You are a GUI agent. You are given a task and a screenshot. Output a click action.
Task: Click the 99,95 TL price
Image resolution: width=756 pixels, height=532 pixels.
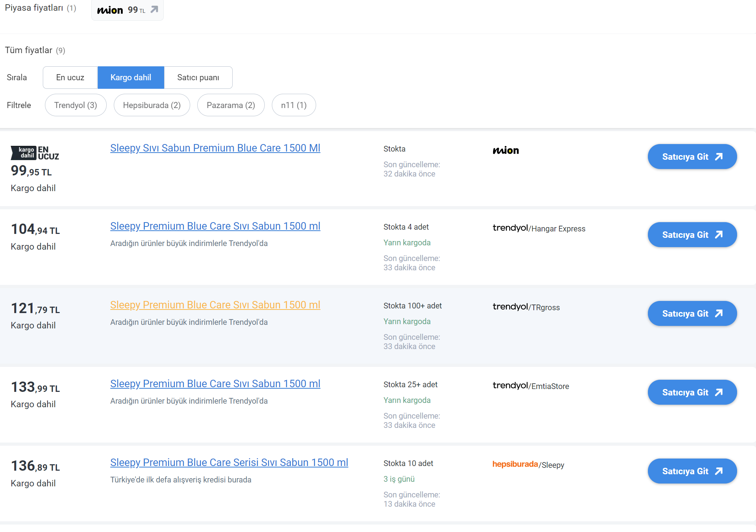[x=31, y=171]
